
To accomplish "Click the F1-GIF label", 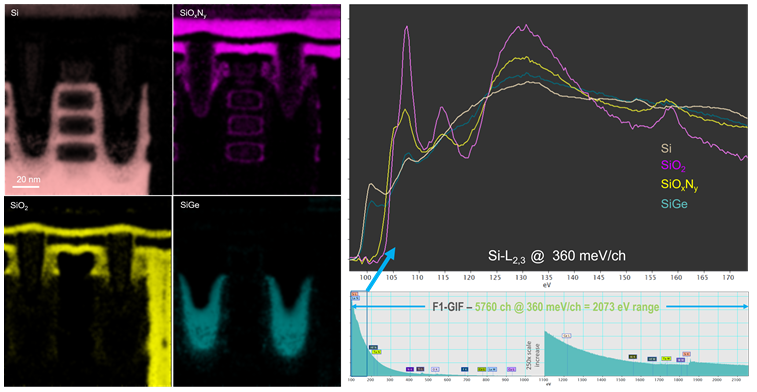I will pos(447,307).
